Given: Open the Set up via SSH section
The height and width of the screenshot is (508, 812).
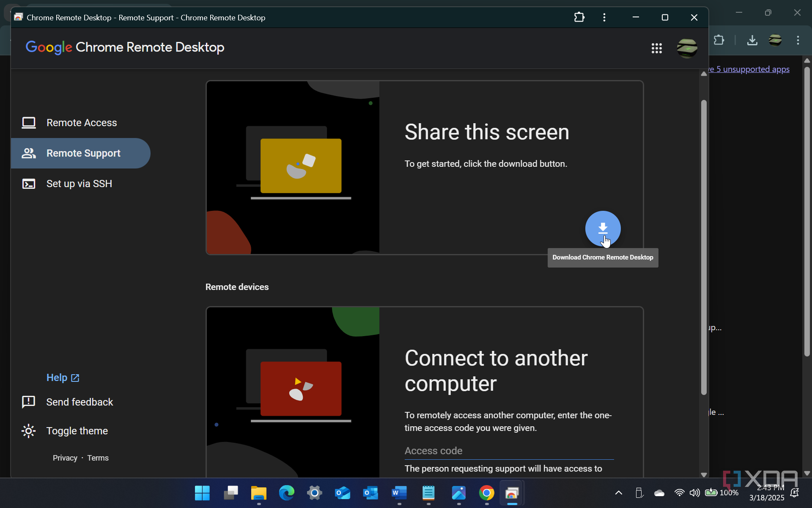Looking at the screenshot, I should 79,184.
